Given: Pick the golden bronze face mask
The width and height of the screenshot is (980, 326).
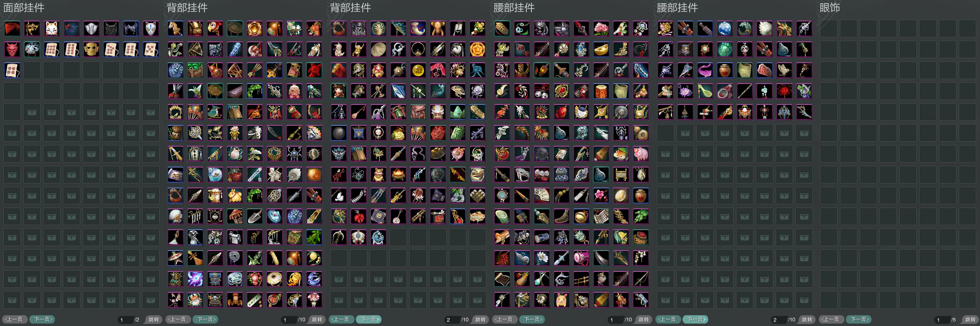Looking at the screenshot, I should coord(91,49).
